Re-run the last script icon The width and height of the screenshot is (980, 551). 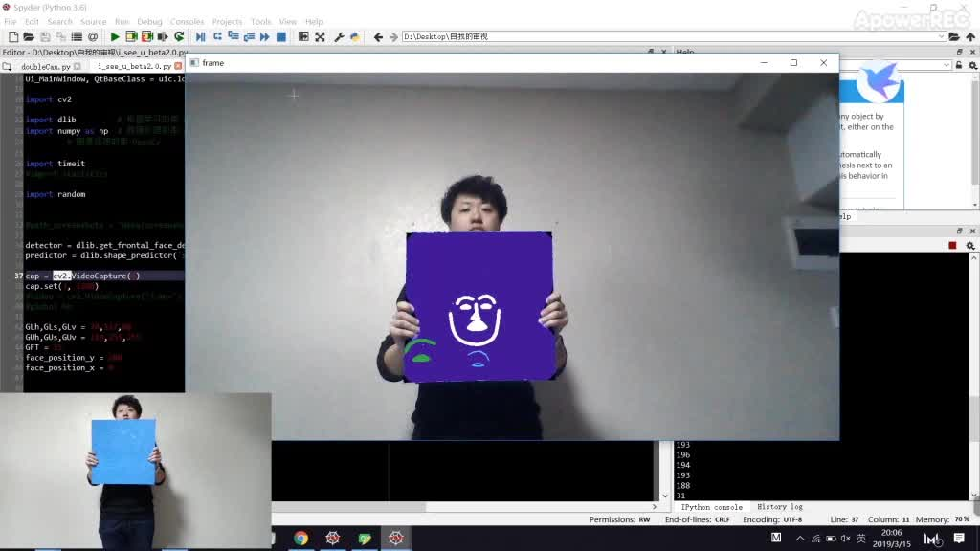coord(179,37)
